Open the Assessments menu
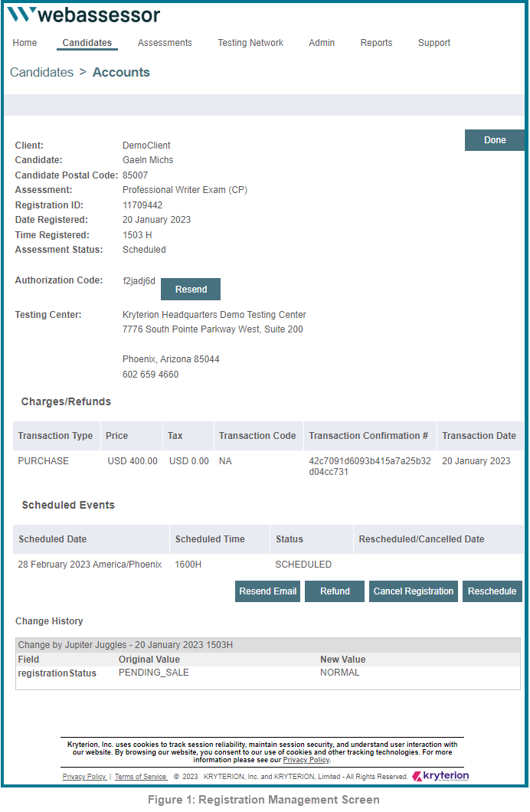 point(165,43)
